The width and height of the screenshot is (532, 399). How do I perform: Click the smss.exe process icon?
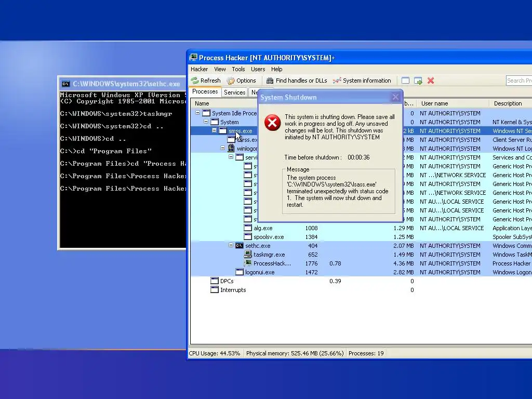pyautogui.click(x=223, y=130)
